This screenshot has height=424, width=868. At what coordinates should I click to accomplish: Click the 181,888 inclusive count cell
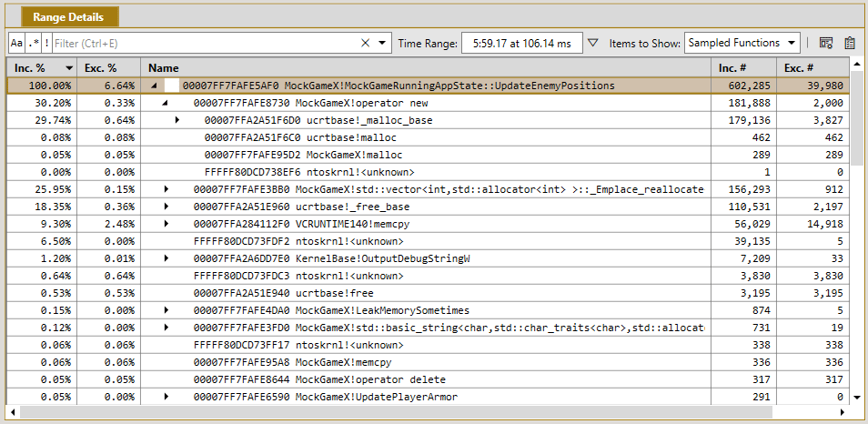click(x=743, y=103)
